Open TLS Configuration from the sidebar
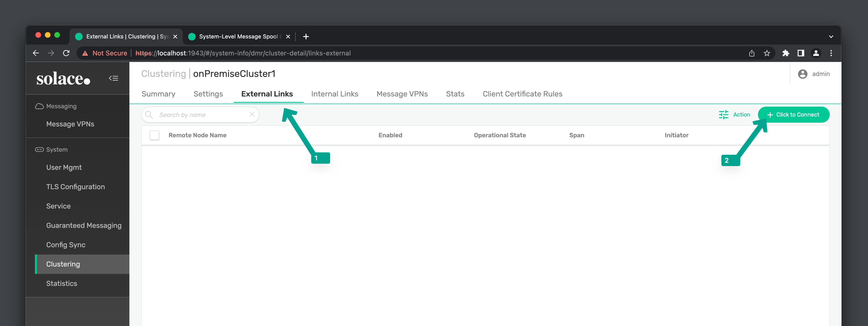868x326 pixels. (x=76, y=187)
